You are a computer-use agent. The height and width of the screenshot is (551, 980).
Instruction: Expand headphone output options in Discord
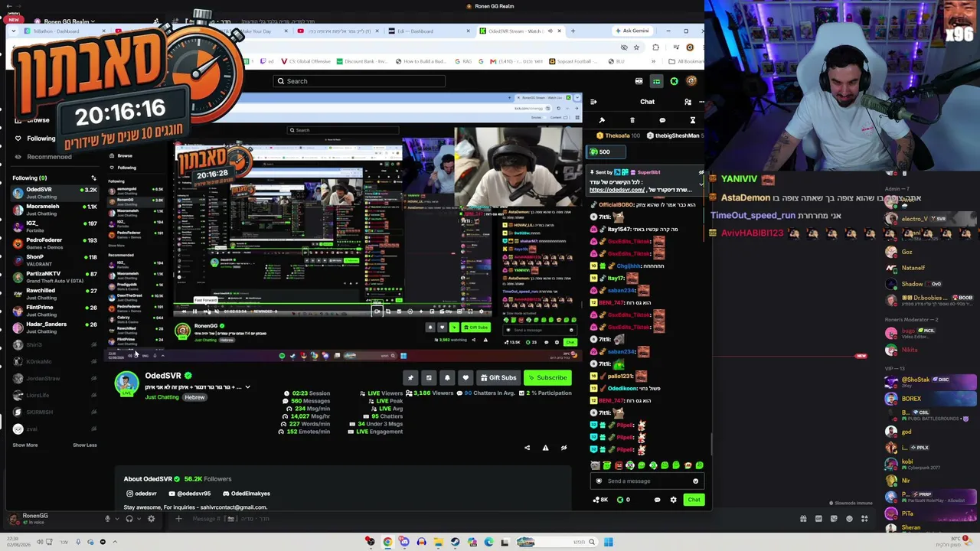pos(139,519)
